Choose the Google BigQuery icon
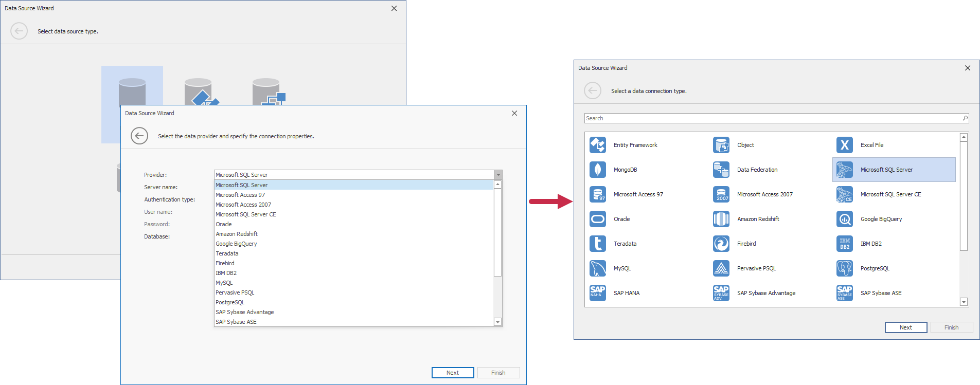 pos(844,219)
